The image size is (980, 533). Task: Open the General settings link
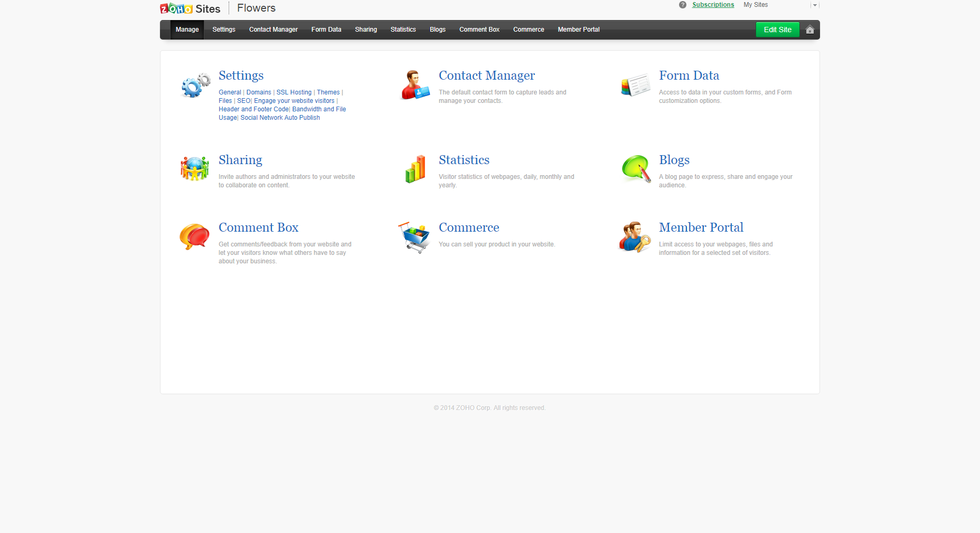tap(230, 92)
